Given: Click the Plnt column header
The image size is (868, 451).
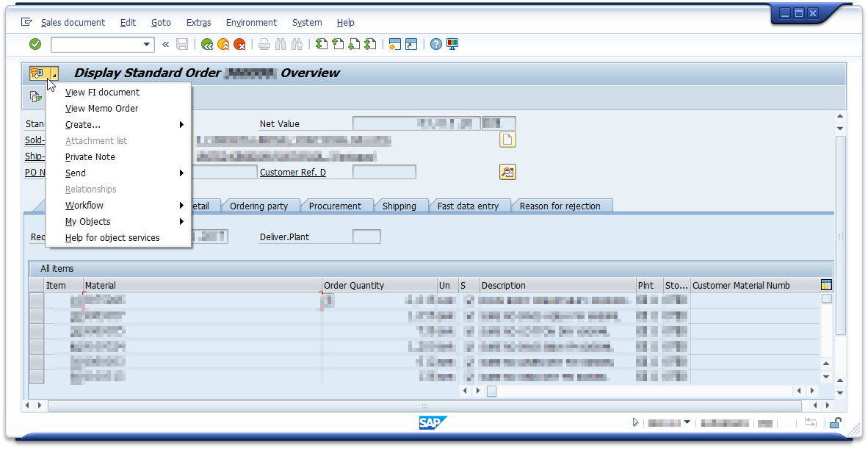Looking at the screenshot, I should [x=649, y=286].
